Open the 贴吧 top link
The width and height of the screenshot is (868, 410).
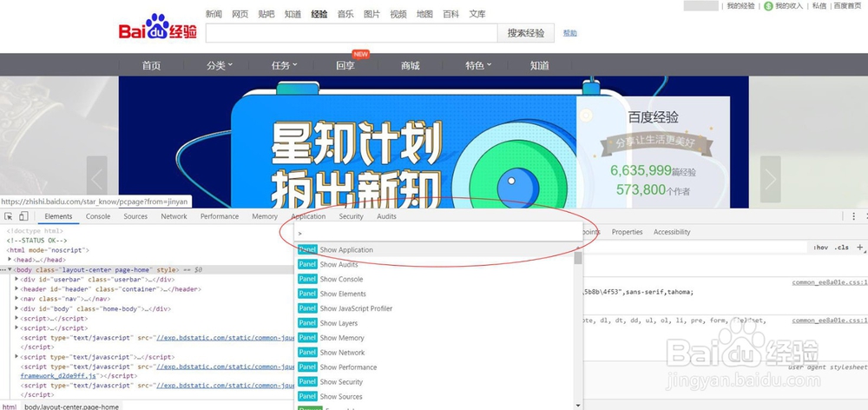pos(266,14)
